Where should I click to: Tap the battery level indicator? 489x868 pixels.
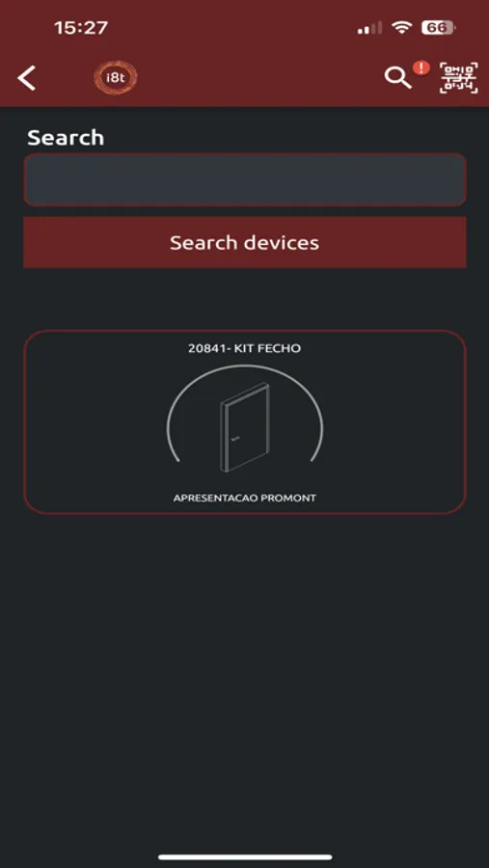click(x=438, y=28)
